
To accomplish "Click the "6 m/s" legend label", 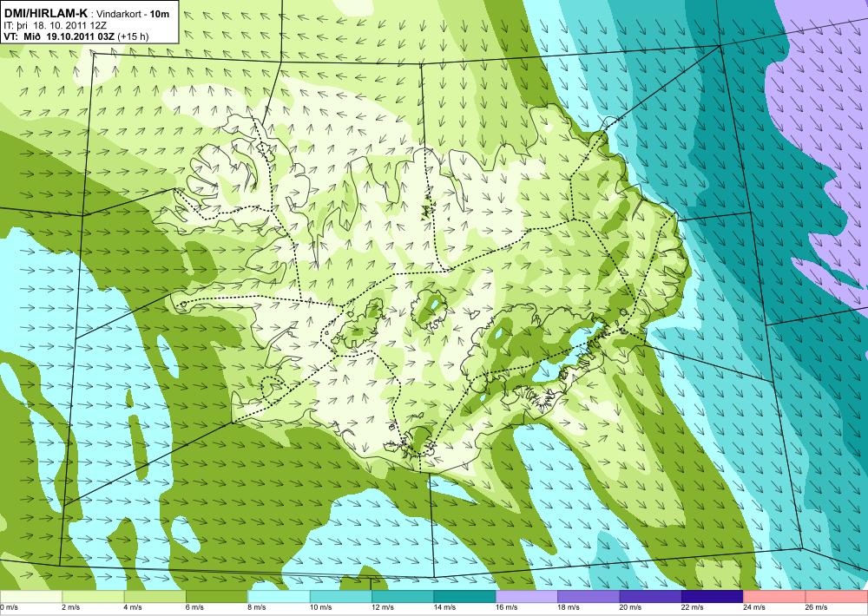I will (x=194, y=607).
